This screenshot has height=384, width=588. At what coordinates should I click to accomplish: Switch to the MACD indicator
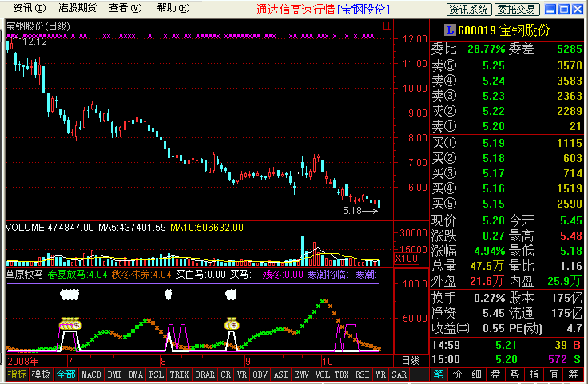point(91,374)
